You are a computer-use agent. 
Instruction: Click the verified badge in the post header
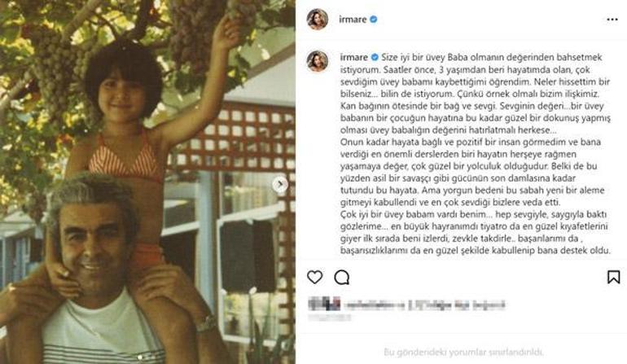coord(374,20)
